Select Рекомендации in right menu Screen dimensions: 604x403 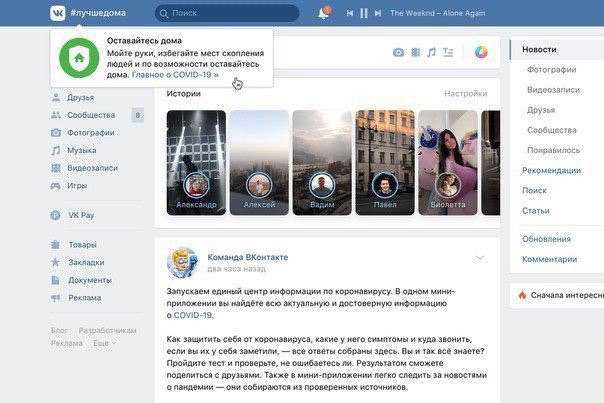click(551, 170)
